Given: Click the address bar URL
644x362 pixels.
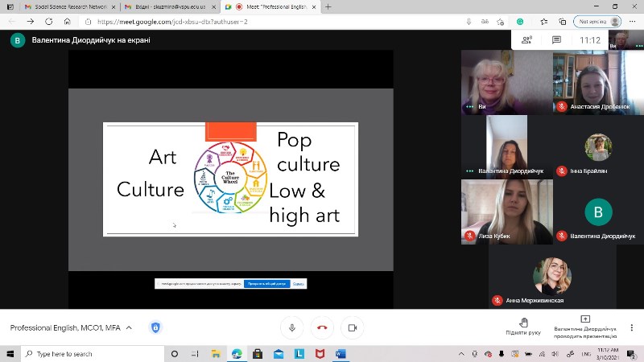Looking at the screenshot, I should [x=172, y=22].
